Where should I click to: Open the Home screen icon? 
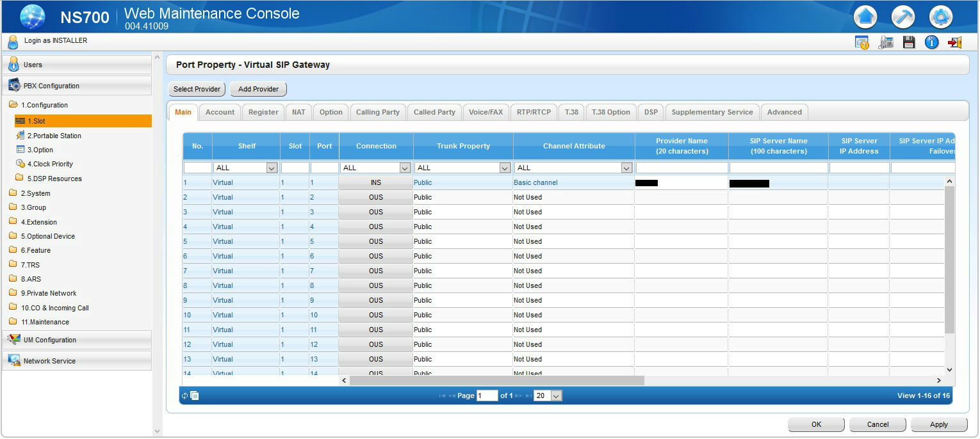coord(865,17)
